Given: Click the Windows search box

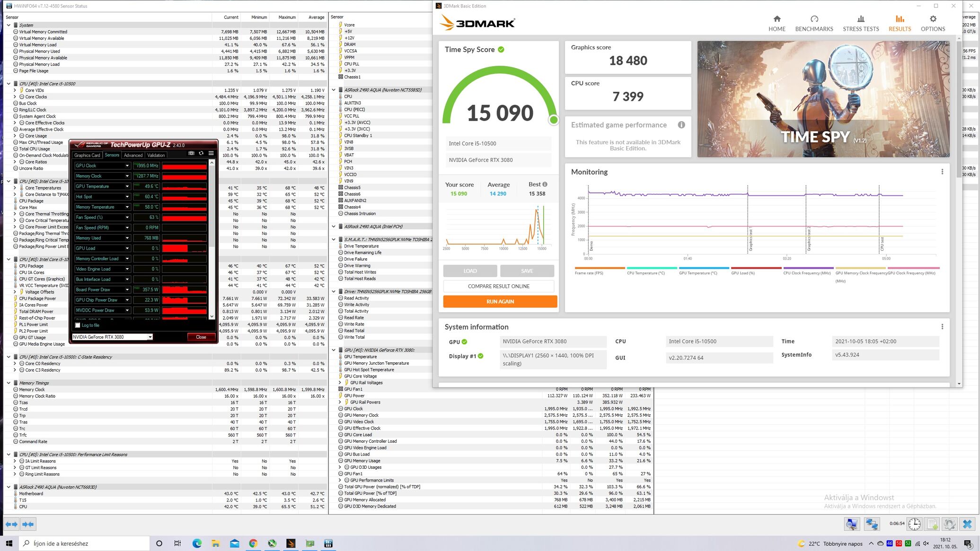Looking at the screenshot, I should click(85, 543).
